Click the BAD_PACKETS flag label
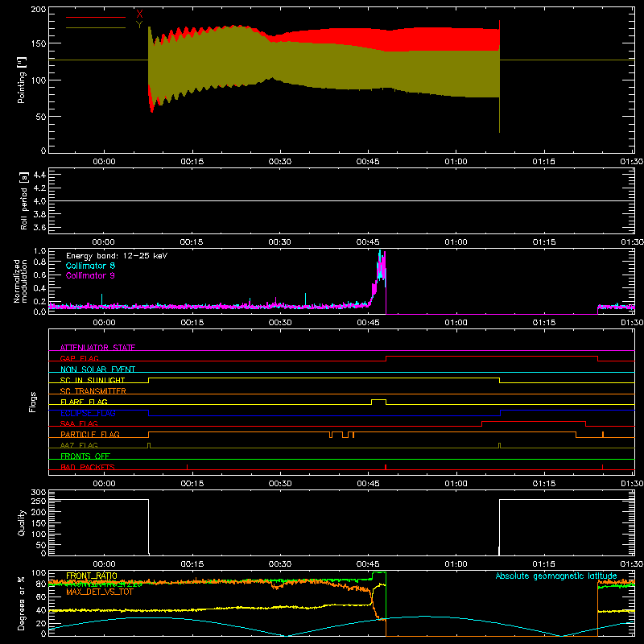 click(x=88, y=467)
